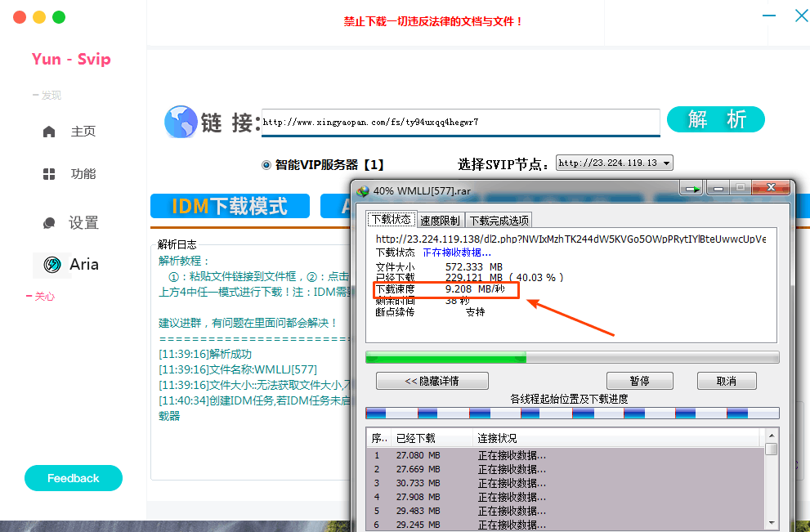Select connection row 5 with 29.483 MB
Image resolution: width=810 pixels, height=532 pixels.
pyautogui.click(x=566, y=511)
